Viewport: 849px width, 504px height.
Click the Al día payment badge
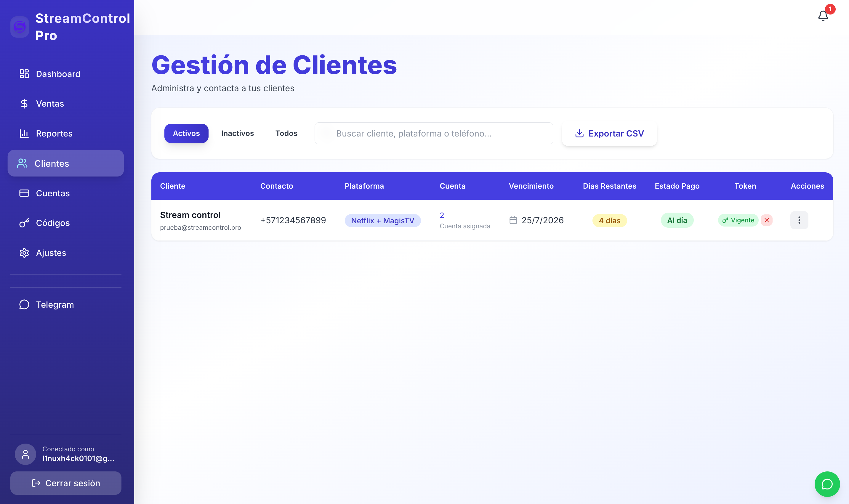click(677, 220)
